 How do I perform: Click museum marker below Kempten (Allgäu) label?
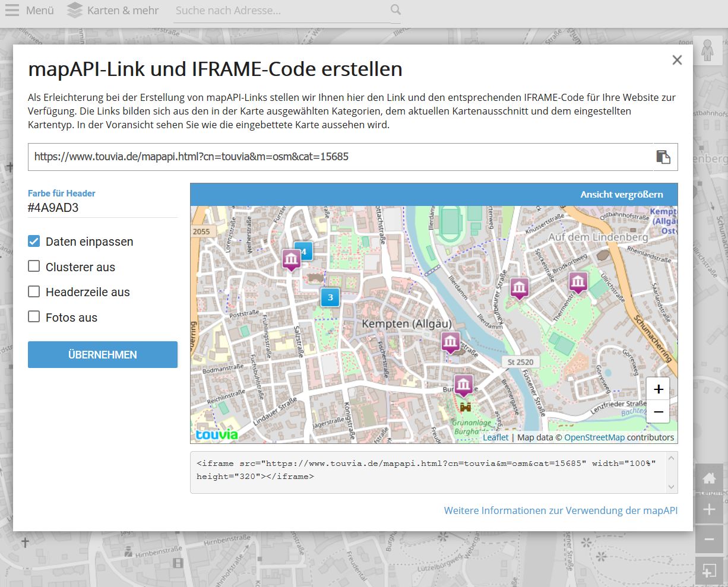pos(450,342)
